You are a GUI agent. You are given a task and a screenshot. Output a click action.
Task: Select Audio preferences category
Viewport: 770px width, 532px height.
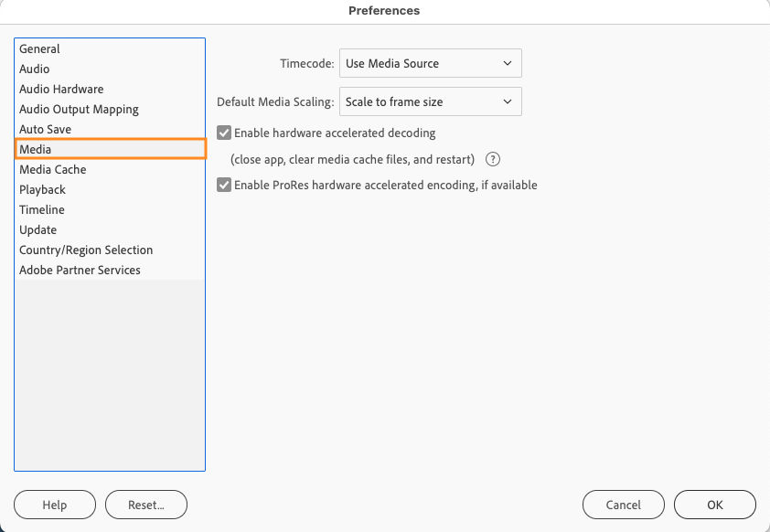(x=35, y=69)
